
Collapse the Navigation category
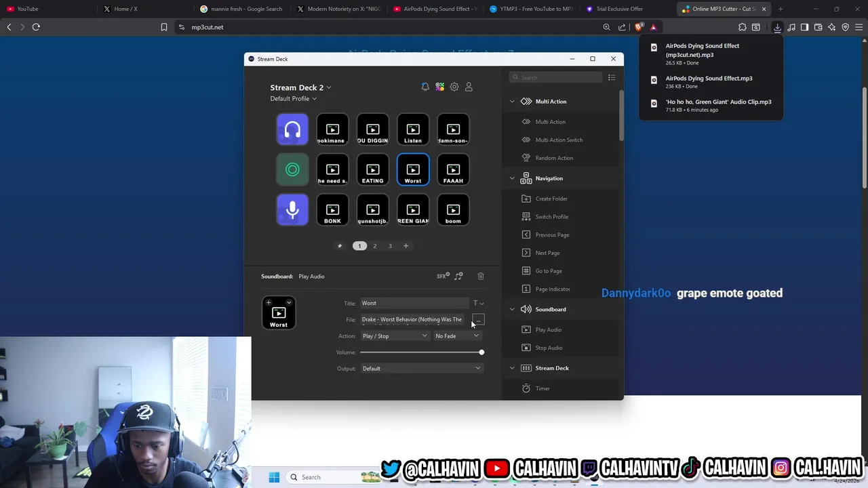(x=512, y=178)
